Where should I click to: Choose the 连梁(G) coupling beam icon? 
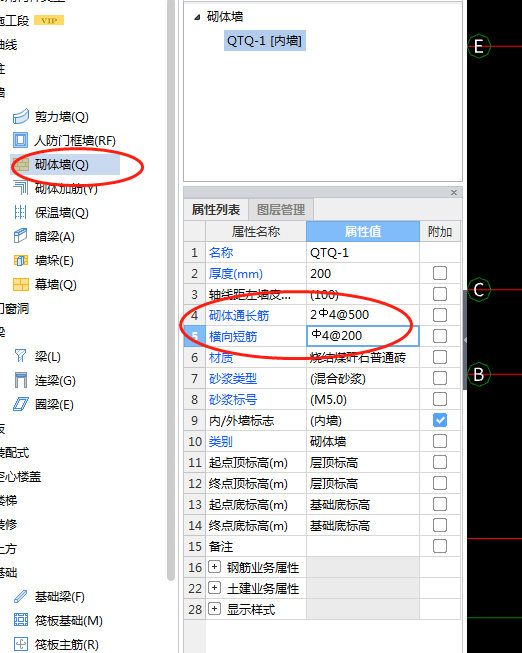click(x=21, y=380)
